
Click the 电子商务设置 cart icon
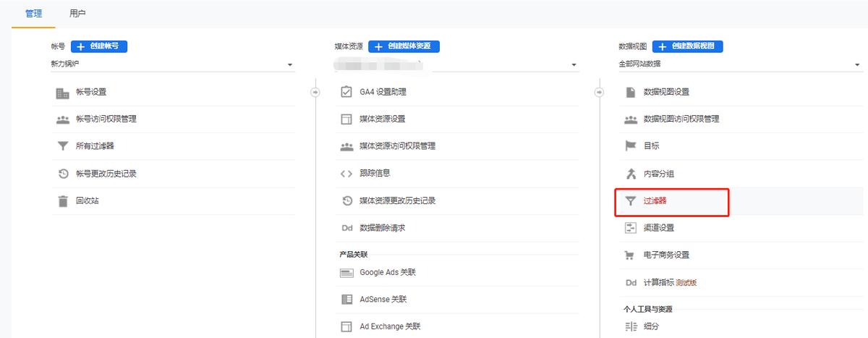click(630, 255)
